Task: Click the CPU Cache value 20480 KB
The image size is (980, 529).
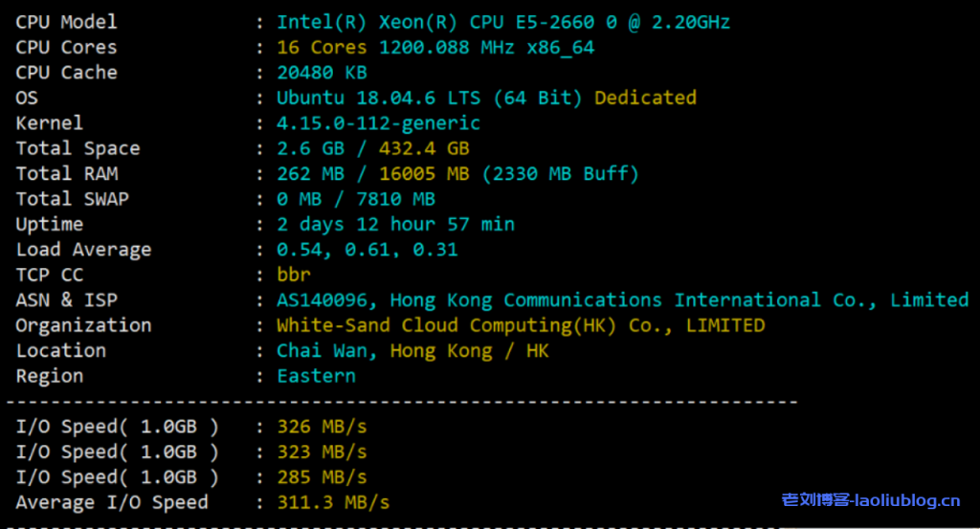Action: [x=322, y=73]
